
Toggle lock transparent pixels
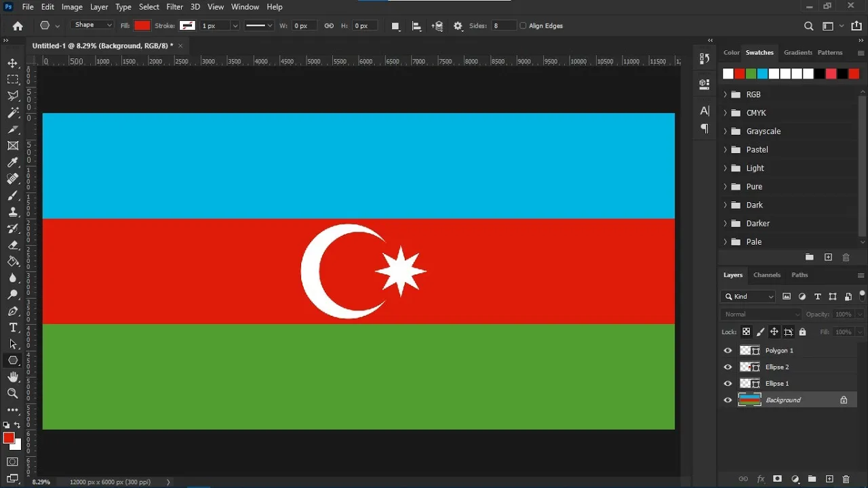[746, 332]
